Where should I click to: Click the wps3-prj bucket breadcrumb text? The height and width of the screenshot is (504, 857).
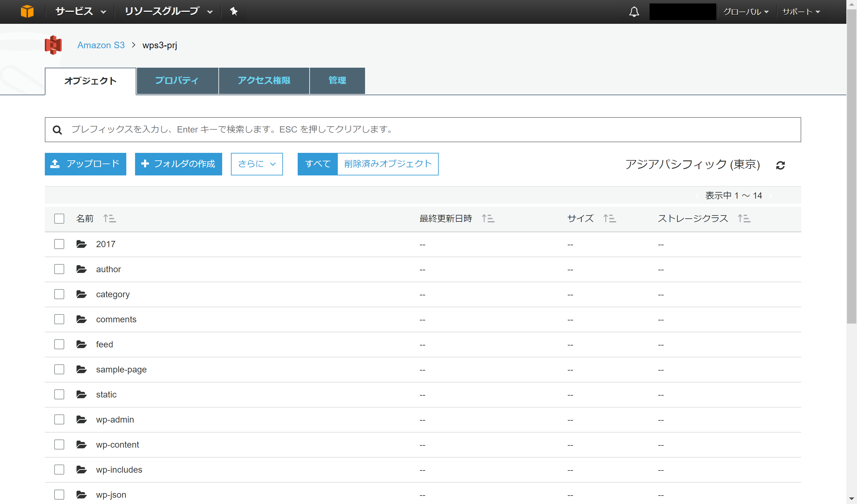(x=160, y=45)
